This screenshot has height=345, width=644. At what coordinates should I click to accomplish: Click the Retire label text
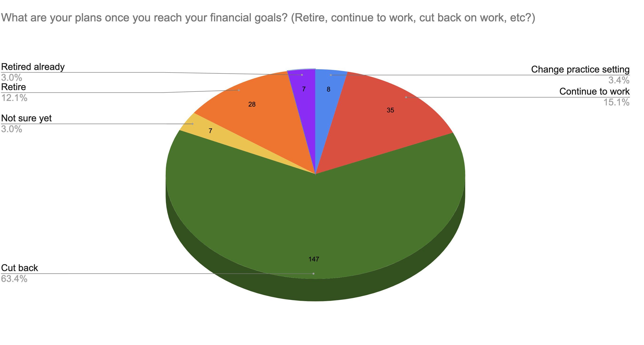[x=14, y=87]
